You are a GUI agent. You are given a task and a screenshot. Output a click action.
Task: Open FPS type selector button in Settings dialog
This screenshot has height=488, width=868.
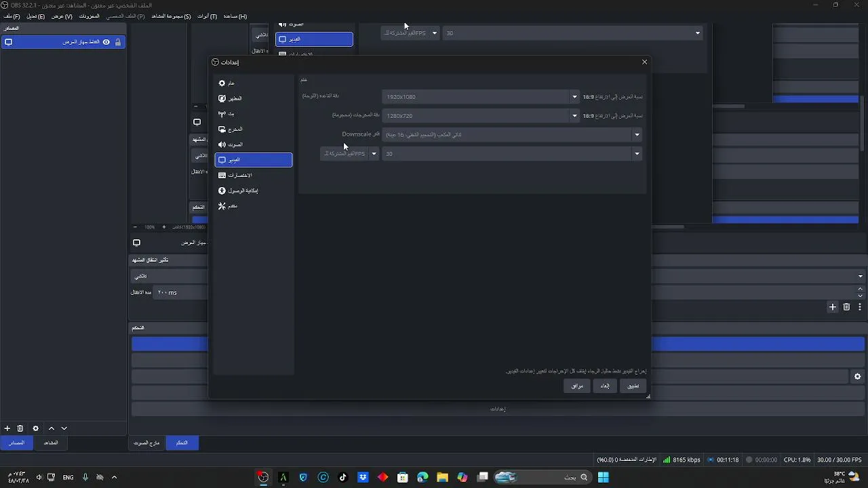point(349,154)
